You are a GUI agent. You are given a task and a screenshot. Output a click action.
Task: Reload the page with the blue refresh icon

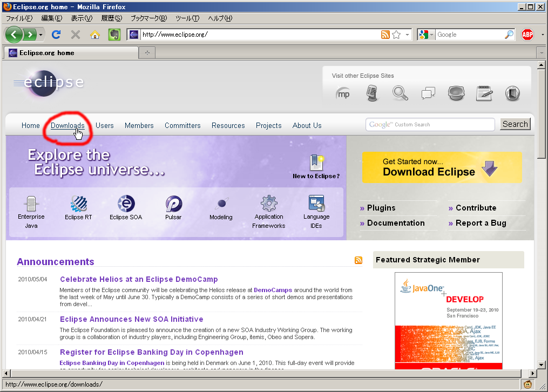(x=56, y=34)
